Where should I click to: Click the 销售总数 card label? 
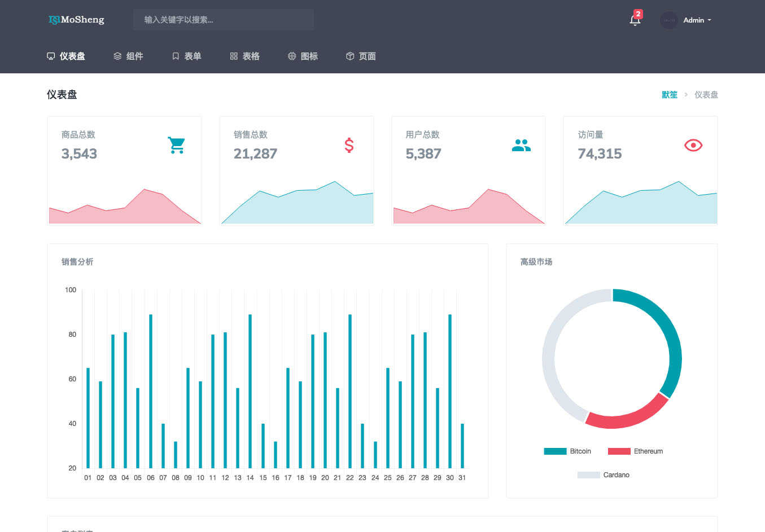click(251, 135)
